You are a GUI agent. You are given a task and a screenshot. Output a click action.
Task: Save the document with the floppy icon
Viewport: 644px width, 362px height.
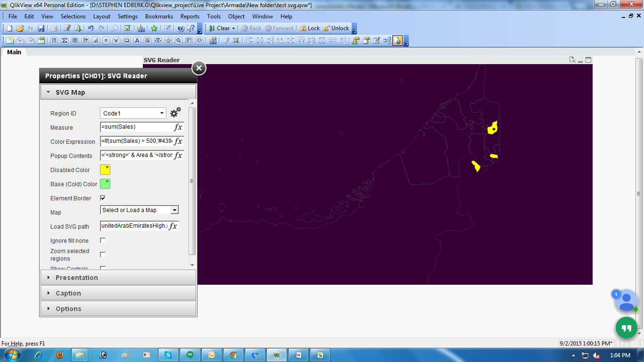(x=41, y=28)
